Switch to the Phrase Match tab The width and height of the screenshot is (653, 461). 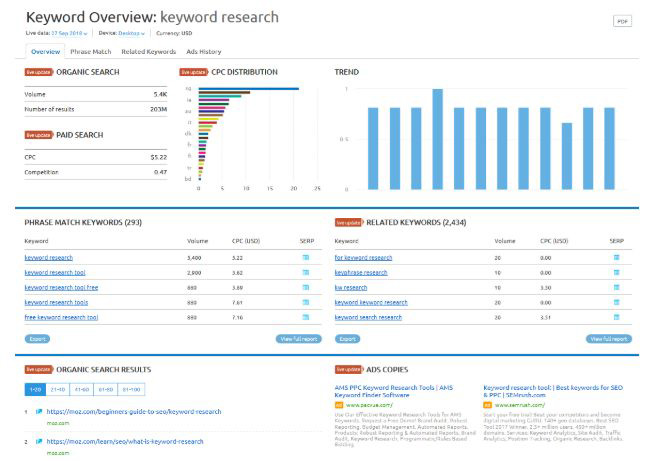[91, 52]
